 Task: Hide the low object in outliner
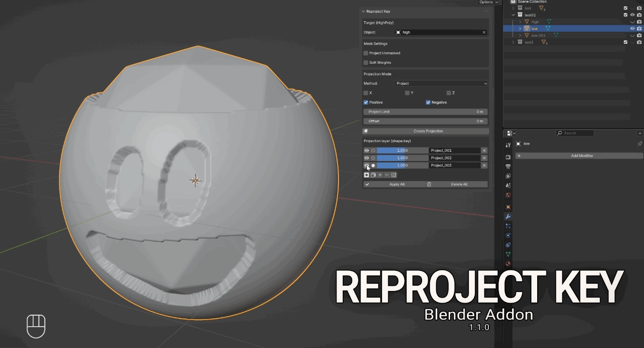pyautogui.click(x=632, y=29)
